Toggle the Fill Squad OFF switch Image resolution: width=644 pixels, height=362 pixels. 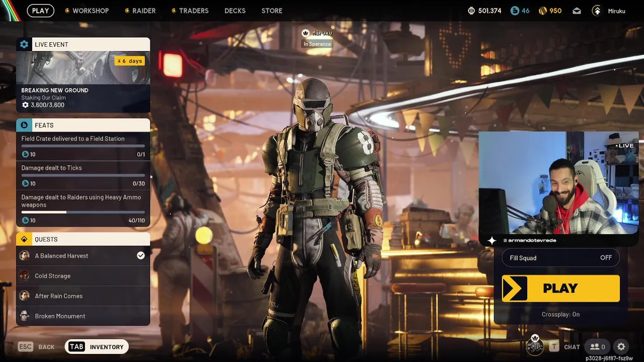pyautogui.click(x=560, y=258)
